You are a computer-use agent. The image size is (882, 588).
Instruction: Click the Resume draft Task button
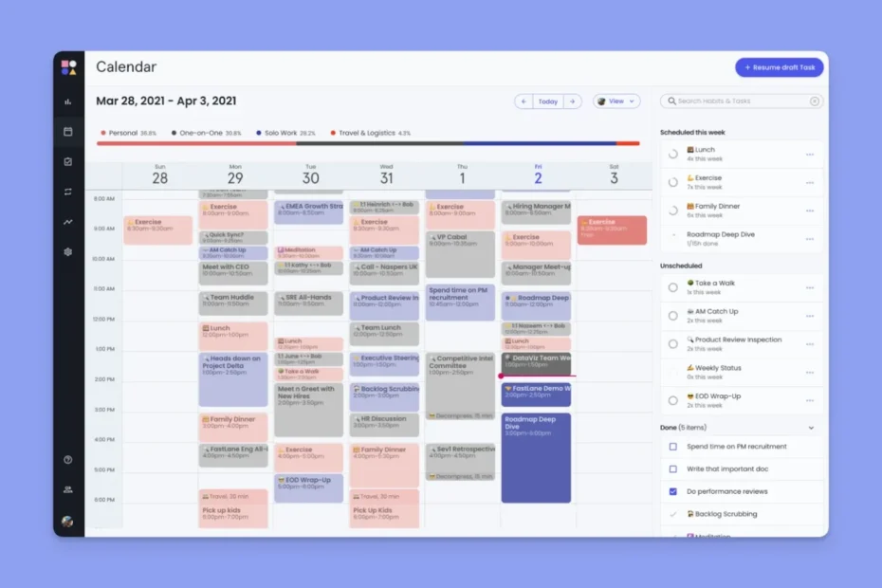point(779,67)
